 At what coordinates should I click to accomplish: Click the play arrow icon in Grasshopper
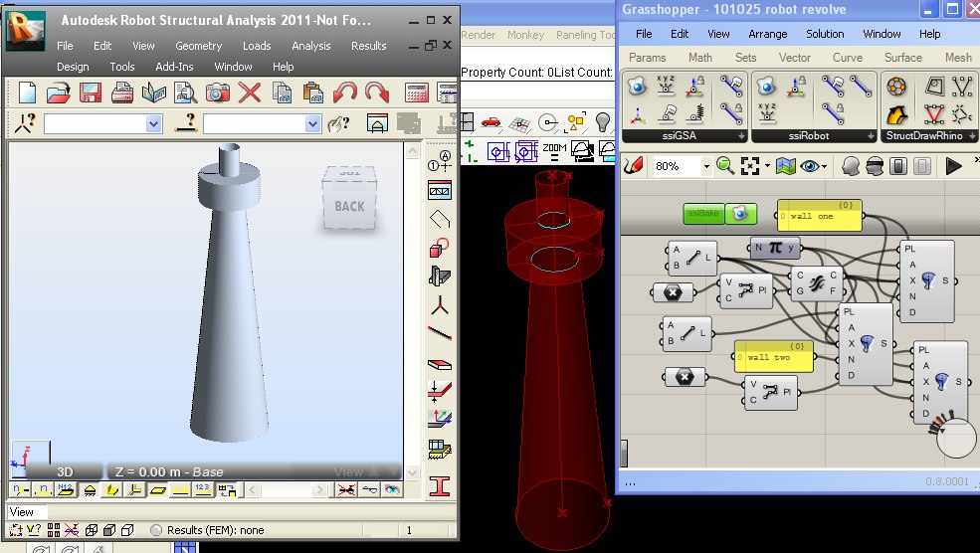(953, 165)
